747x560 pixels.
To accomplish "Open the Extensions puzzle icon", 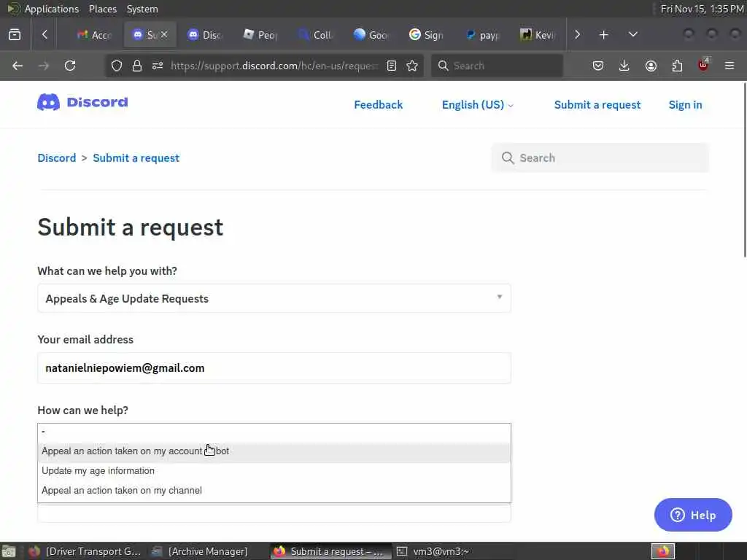I will tap(677, 66).
